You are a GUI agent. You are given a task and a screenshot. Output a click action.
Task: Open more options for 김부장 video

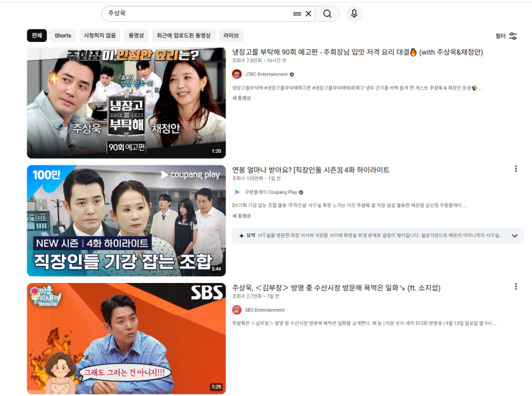click(x=516, y=286)
